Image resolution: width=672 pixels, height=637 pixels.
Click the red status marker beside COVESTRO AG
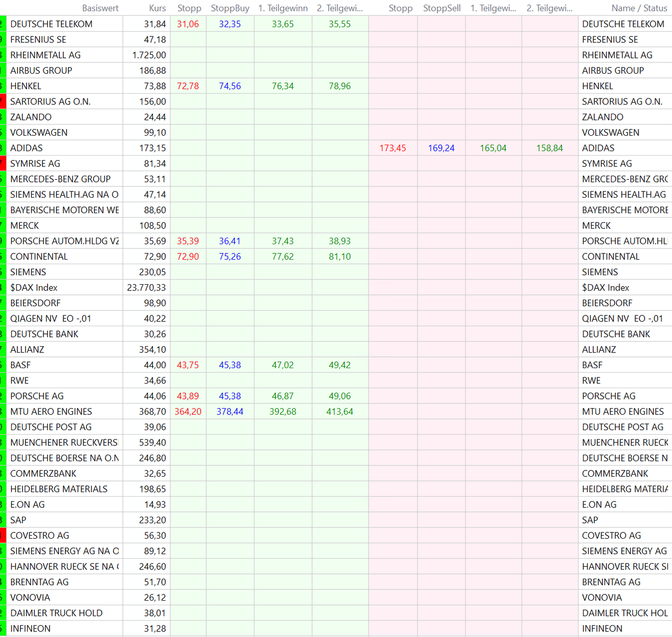[x=3, y=536]
